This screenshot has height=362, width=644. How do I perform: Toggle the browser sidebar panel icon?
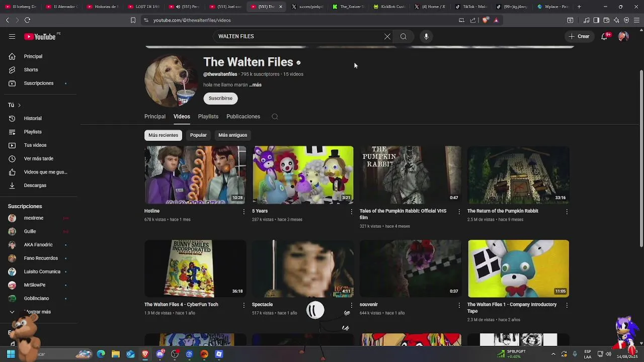tap(596, 20)
